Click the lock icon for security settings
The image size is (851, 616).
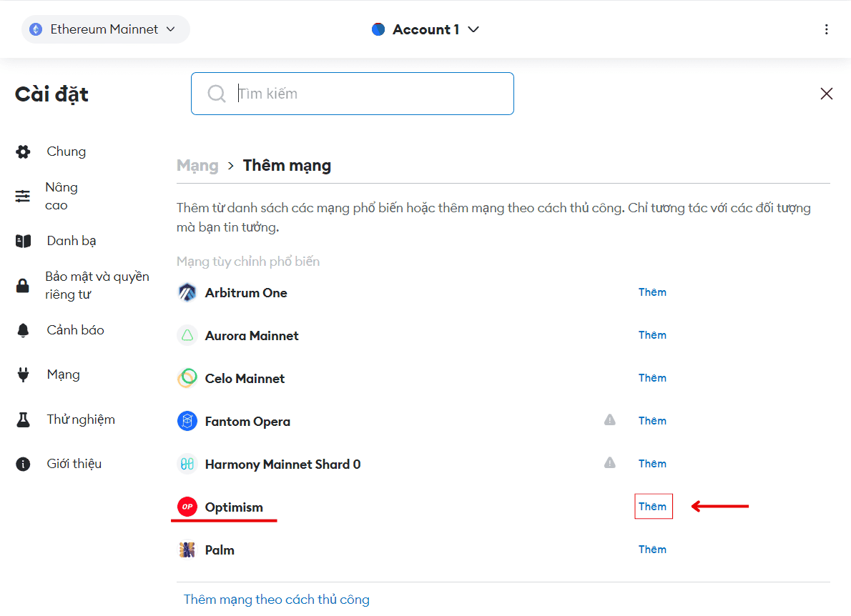pyautogui.click(x=23, y=286)
